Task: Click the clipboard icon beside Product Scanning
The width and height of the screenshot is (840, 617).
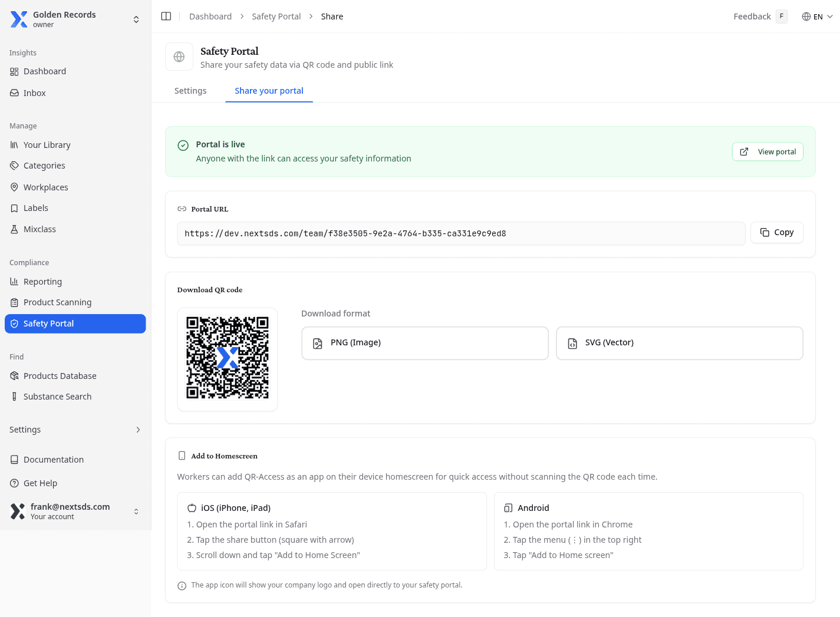Action: pyautogui.click(x=14, y=302)
